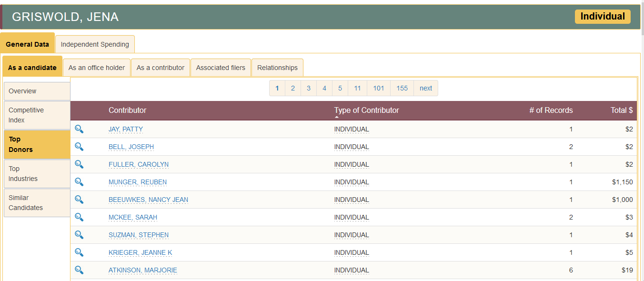This screenshot has height=281, width=644.
Task: Click magnifier icon for MUNGER, REUBEN row
Action: tap(79, 182)
